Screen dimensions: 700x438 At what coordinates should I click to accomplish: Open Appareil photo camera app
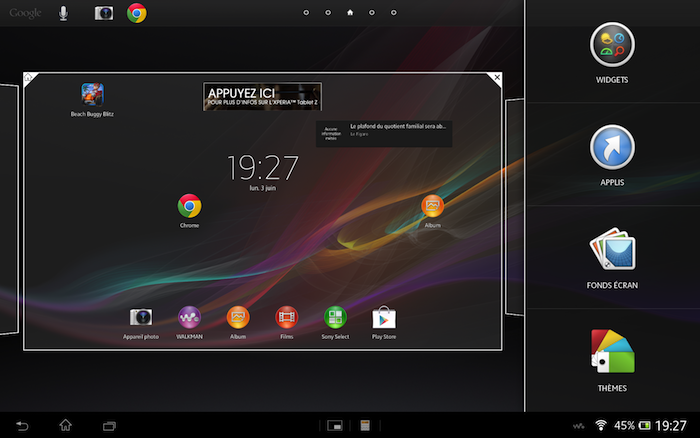141,318
